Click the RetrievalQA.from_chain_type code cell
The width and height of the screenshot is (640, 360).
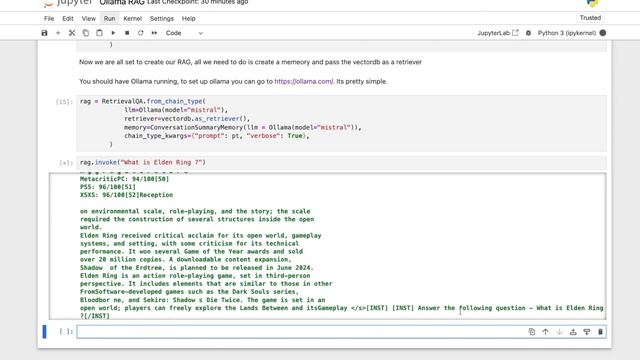pyautogui.click(x=341, y=123)
